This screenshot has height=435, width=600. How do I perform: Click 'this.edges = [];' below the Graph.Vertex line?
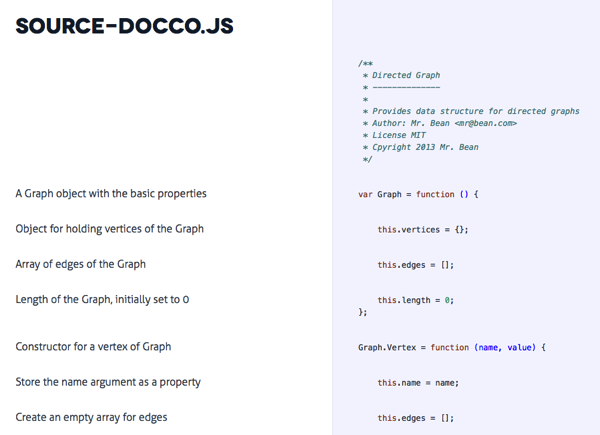415,418
